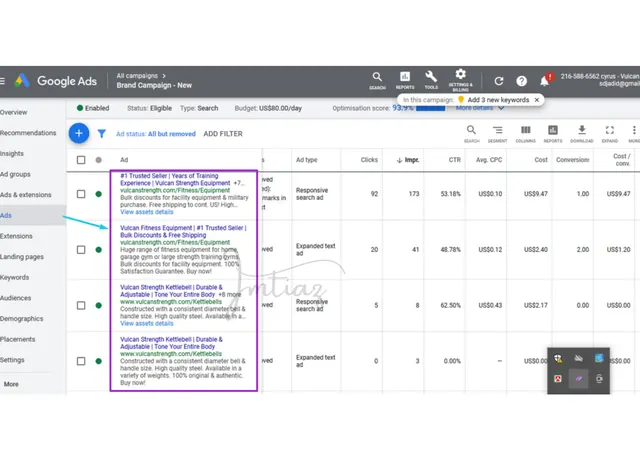Click the red tray icon in overflow popup

[558, 379]
